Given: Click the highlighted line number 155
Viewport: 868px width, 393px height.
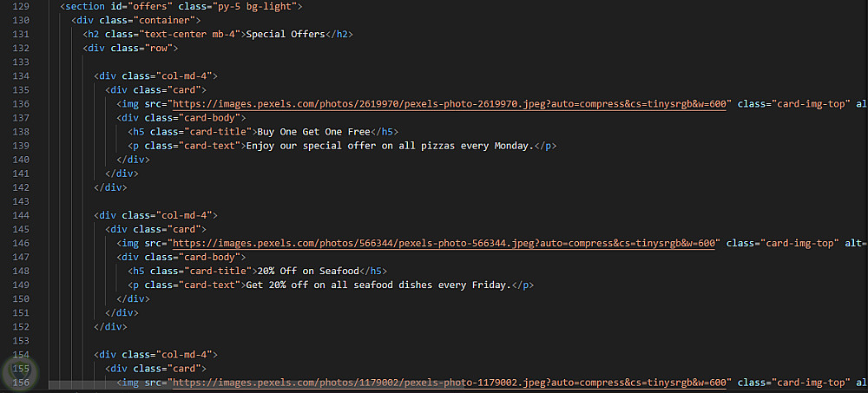Looking at the screenshot, I should click(x=22, y=369).
